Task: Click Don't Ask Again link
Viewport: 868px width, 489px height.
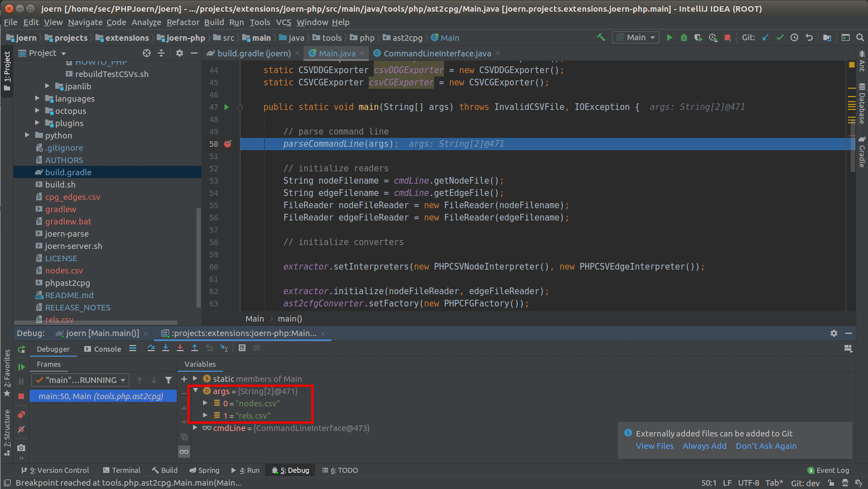Action: (766, 446)
